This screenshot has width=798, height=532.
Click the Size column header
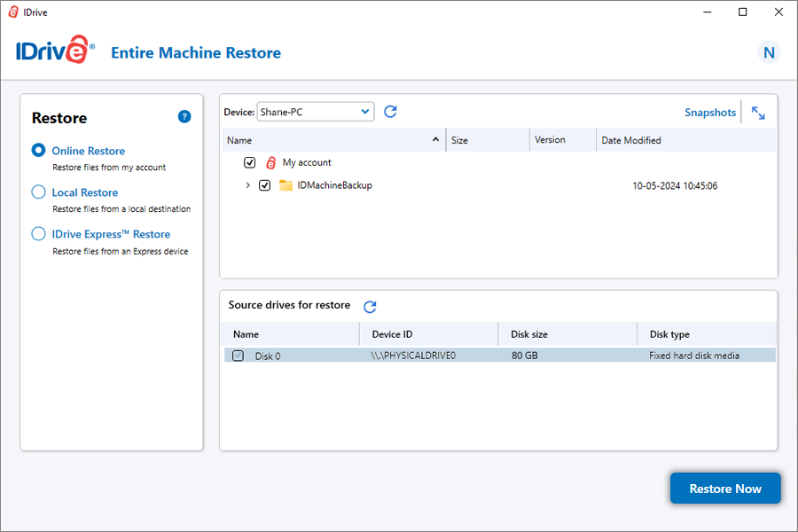click(x=488, y=140)
